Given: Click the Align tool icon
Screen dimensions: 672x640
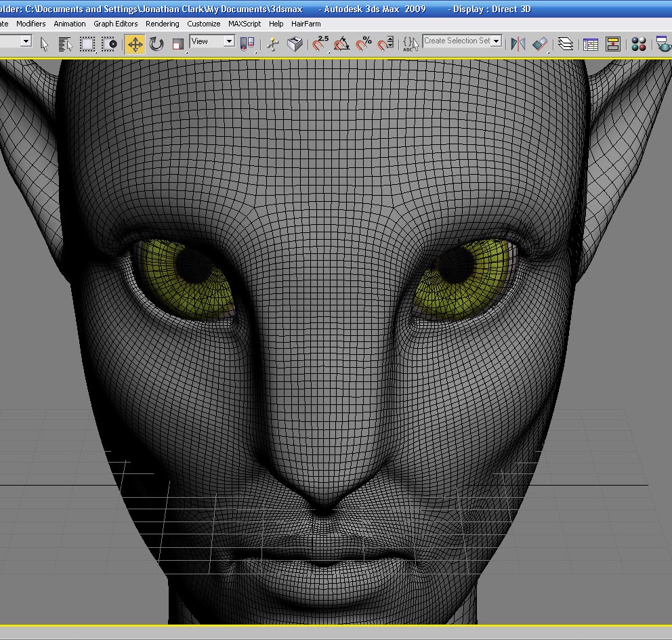Looking at the screenshot, I should 540,44.
